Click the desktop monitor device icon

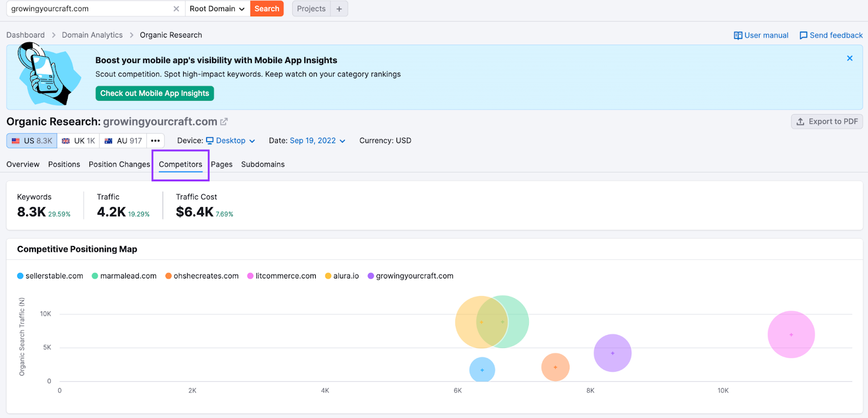pyautogui.click(x=210, y=141)
